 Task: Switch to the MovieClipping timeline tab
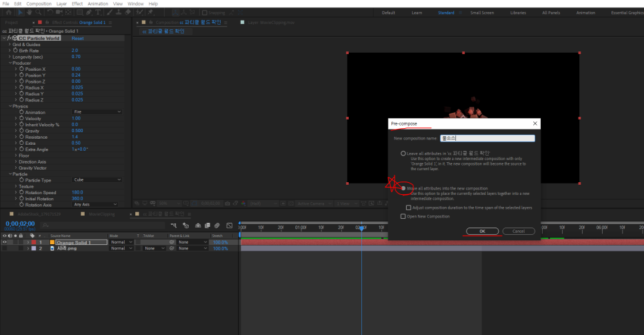[x=101, y=214]
